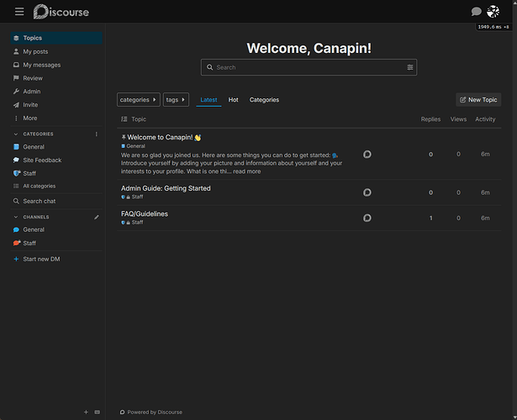Click replies count 1 on FAQ/Guidelines
The height and width of the screenshot is (420, 517).
point(430,218)
